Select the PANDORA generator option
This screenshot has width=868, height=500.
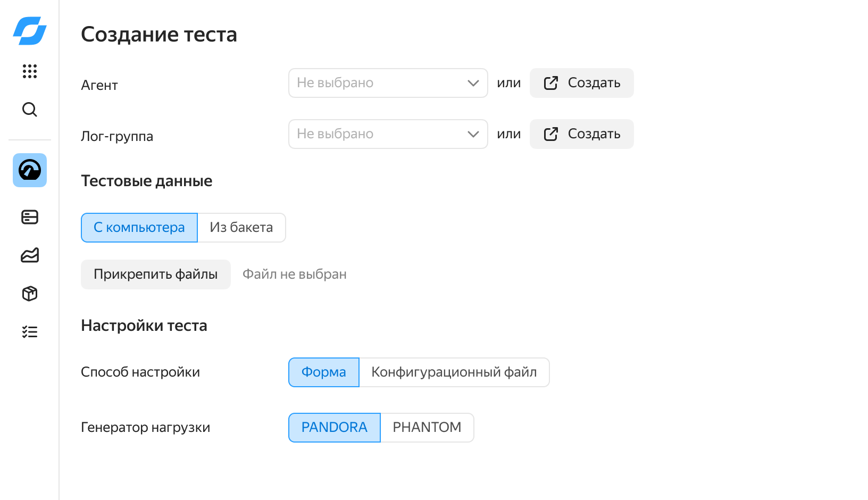click(334, 427)
